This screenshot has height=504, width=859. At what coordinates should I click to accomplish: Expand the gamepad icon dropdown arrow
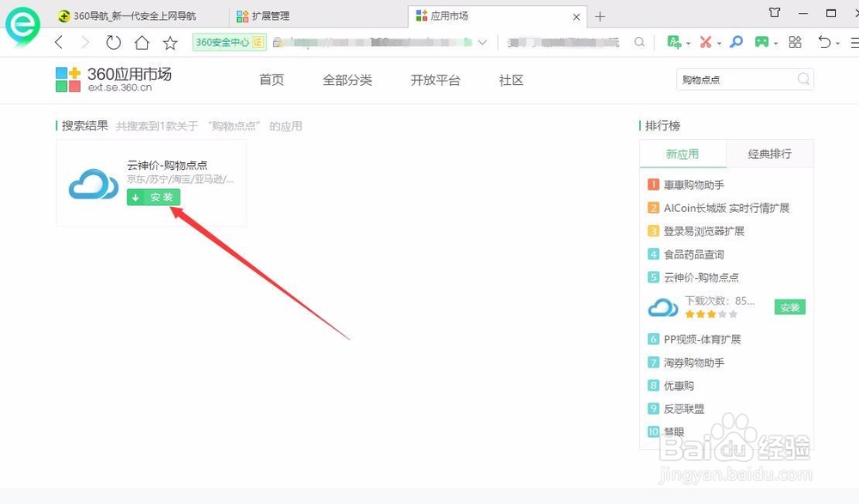(776, 43)
